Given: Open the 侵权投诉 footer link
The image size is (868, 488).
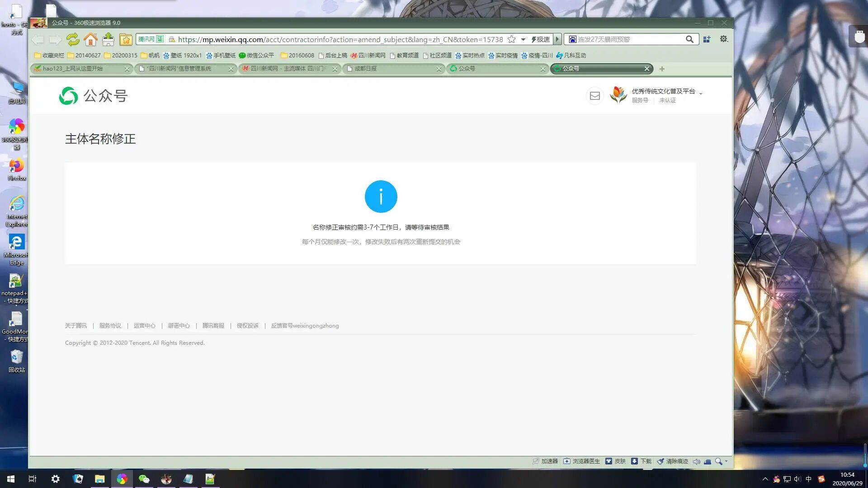Looking at the screenshot, I should coord(247,326).
